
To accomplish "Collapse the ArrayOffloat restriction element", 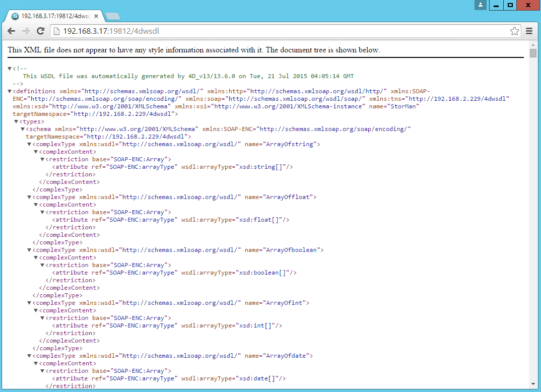I will click(x=42, y=212).
